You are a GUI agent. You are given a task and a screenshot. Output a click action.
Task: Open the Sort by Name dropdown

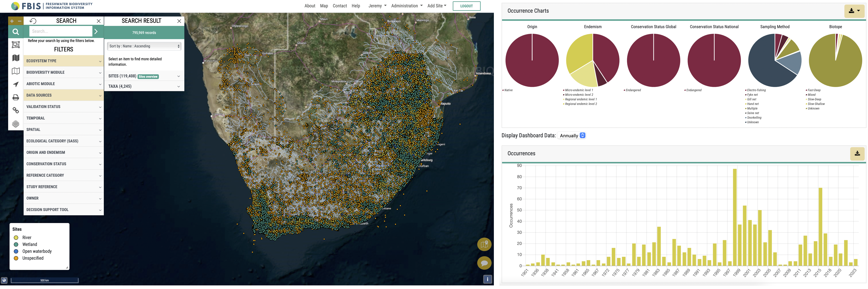point(144,46)
